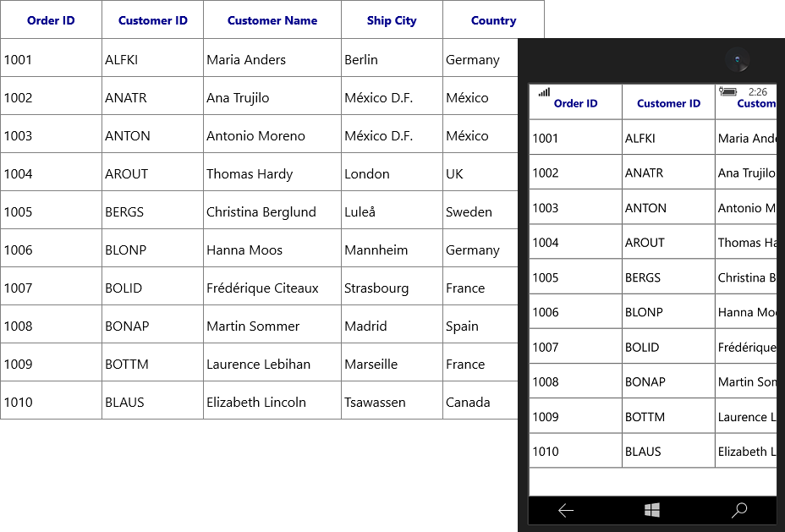Image resolution: width=785 pixels, height=532 pixels.
Task: Click the Customer ID header on phone grid
Action: click(668, 102)
